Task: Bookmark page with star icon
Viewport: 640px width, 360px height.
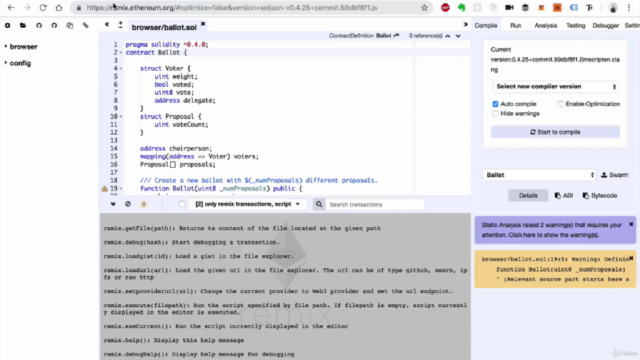Action: pyautogui.click(x=424, y=8)
